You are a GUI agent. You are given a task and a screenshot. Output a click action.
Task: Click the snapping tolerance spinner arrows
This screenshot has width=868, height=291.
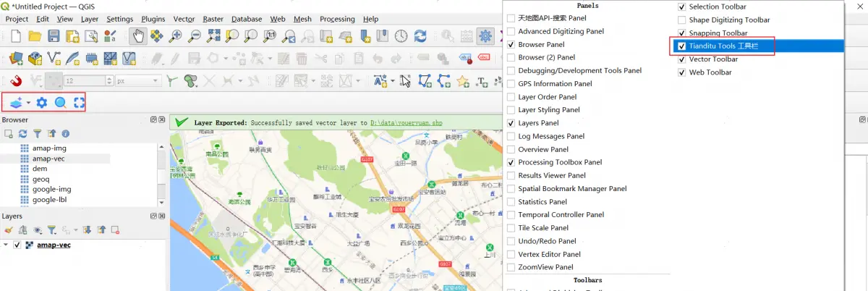[109, 81]
